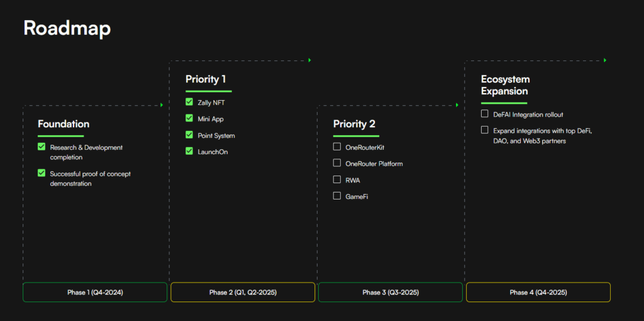The image size is (644, 321).
Task: Click the Roadmap page heading
Action: point(67,28)
